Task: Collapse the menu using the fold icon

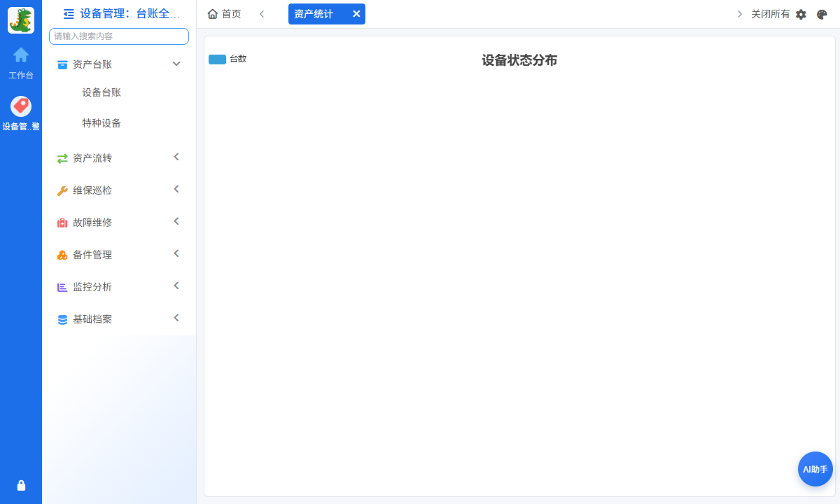Action: point(69,13)
